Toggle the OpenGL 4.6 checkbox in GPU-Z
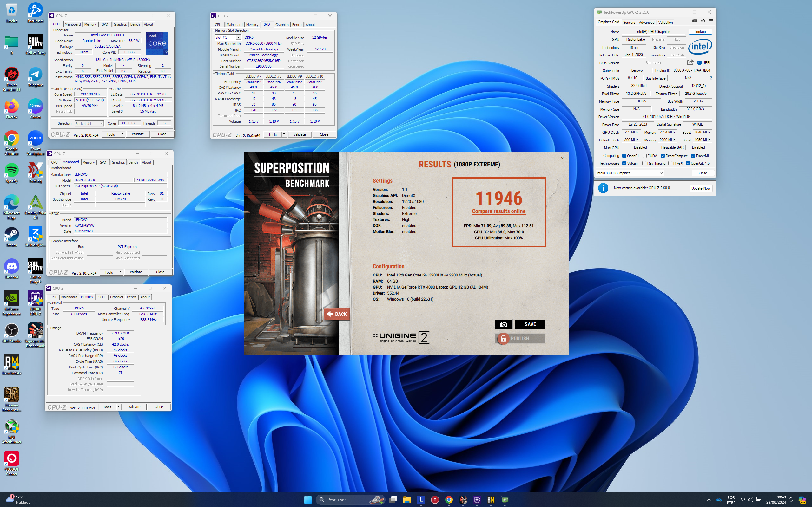Image resolution: width=812 pixels, height=507 pixels. [x=688, y=163]
